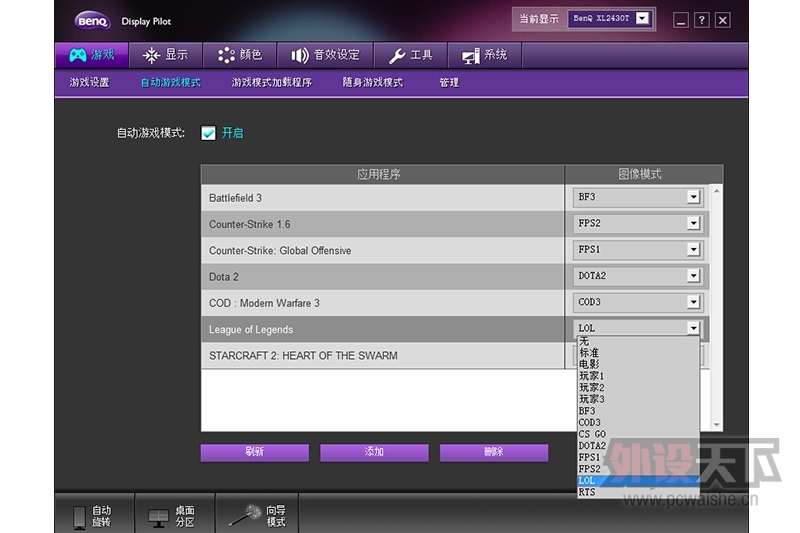800x533 pixels.
Task: Uncheck the 自动游戏模式 开启 checkbox
Action: tap(208, 133)
